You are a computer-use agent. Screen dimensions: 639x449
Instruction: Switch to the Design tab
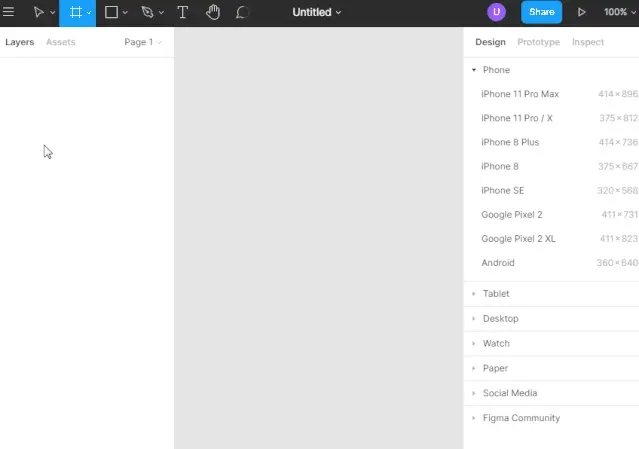(490, 42)
